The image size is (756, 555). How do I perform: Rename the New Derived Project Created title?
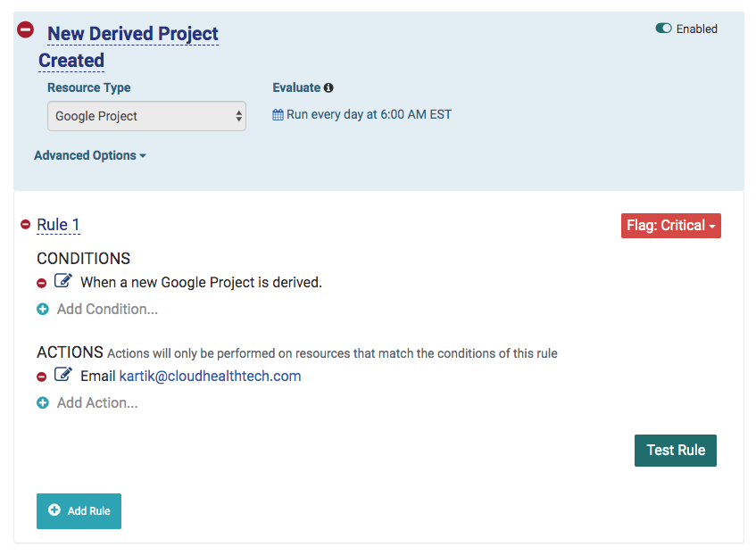point(132,35)
